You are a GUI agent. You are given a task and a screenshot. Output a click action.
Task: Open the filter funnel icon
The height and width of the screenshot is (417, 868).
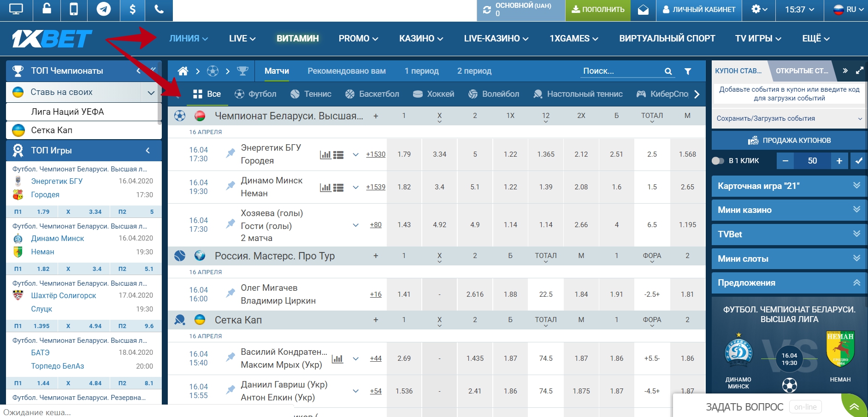coord(688,71)
